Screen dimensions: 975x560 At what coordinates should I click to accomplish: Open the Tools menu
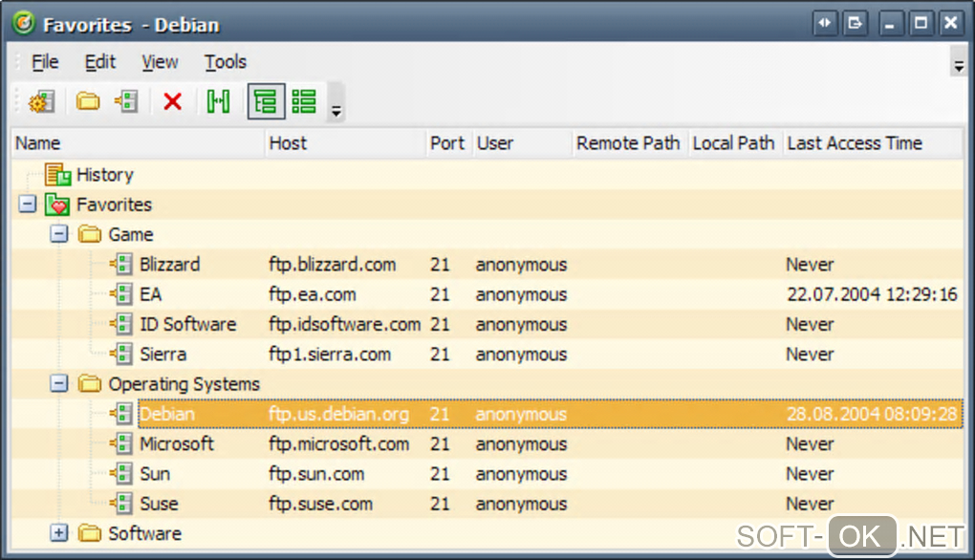[x=226, y=62]
